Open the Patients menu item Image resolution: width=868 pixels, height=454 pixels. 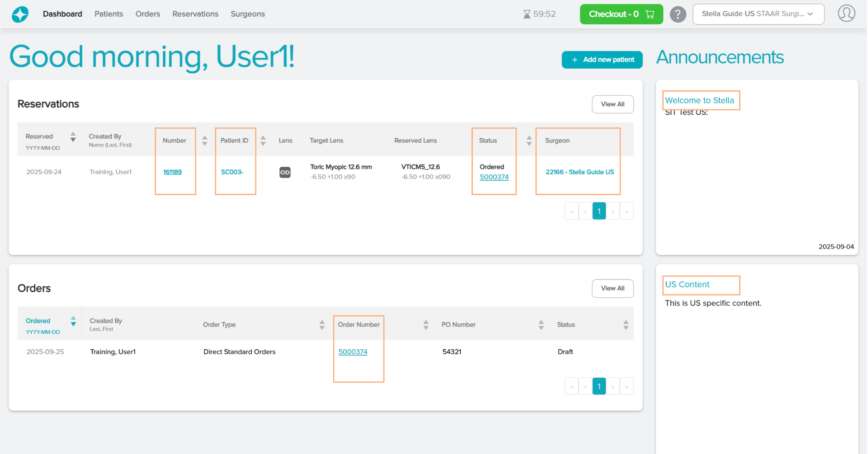click(x=108, y=14)
